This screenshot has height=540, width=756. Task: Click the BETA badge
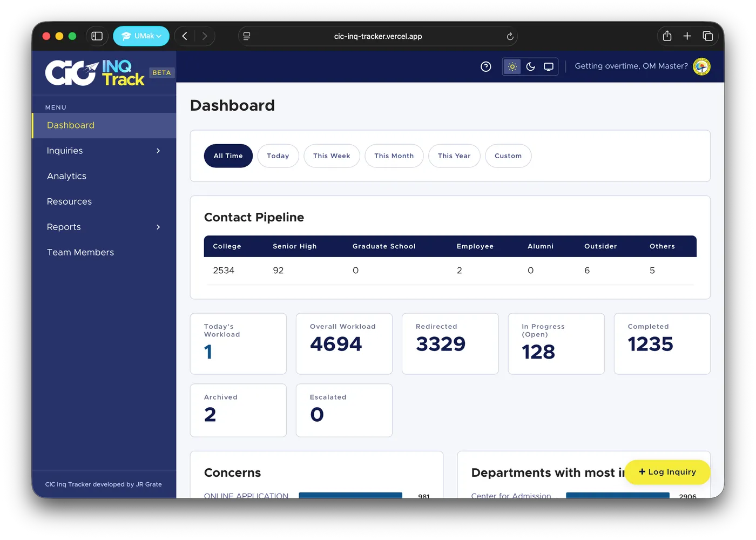tap(161, 73)
